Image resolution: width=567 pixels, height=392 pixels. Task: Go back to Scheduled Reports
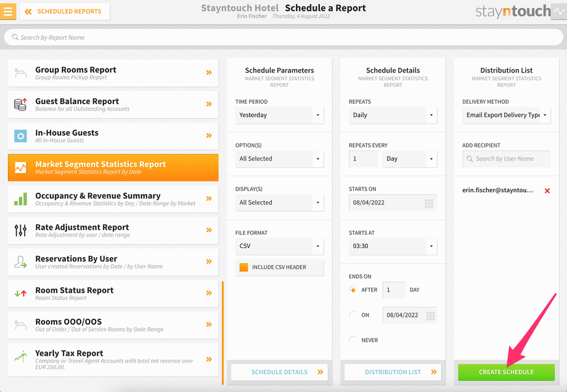tap(65, 12)
